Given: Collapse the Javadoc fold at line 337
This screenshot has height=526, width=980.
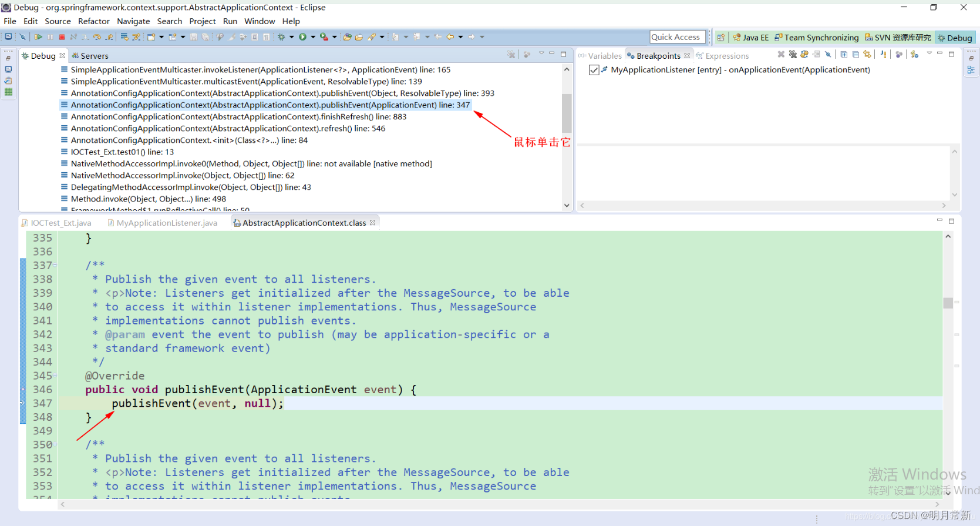Looking at the screenshot, I should (55, 265).
